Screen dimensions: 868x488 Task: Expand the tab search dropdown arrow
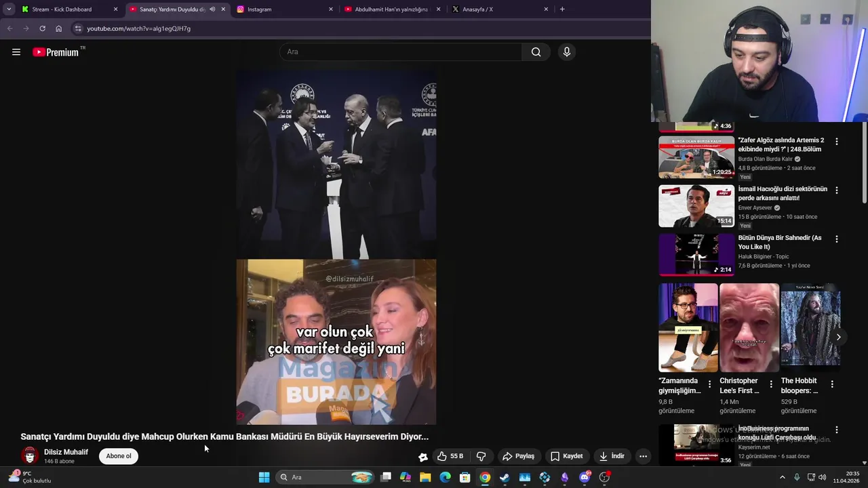coord(8,9)
